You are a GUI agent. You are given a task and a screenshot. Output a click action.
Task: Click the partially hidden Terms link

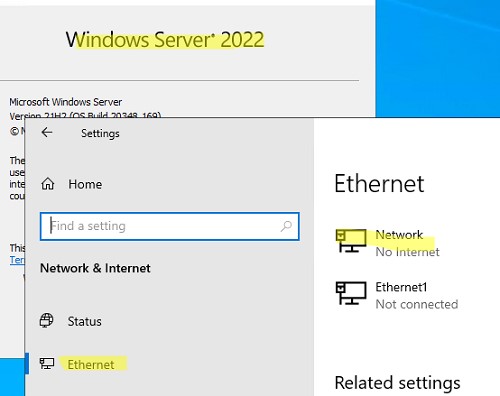[17, 260]
